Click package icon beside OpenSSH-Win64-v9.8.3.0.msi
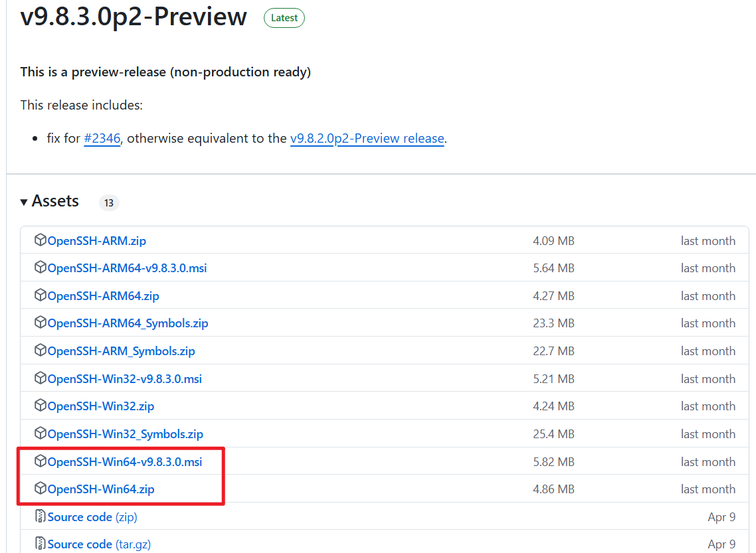756x553 pixels. point(40,461)
